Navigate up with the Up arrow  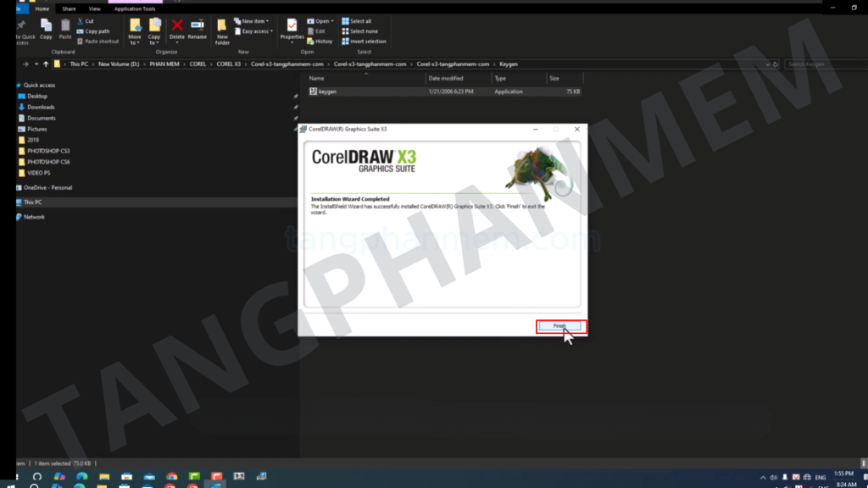pos(46,64)
